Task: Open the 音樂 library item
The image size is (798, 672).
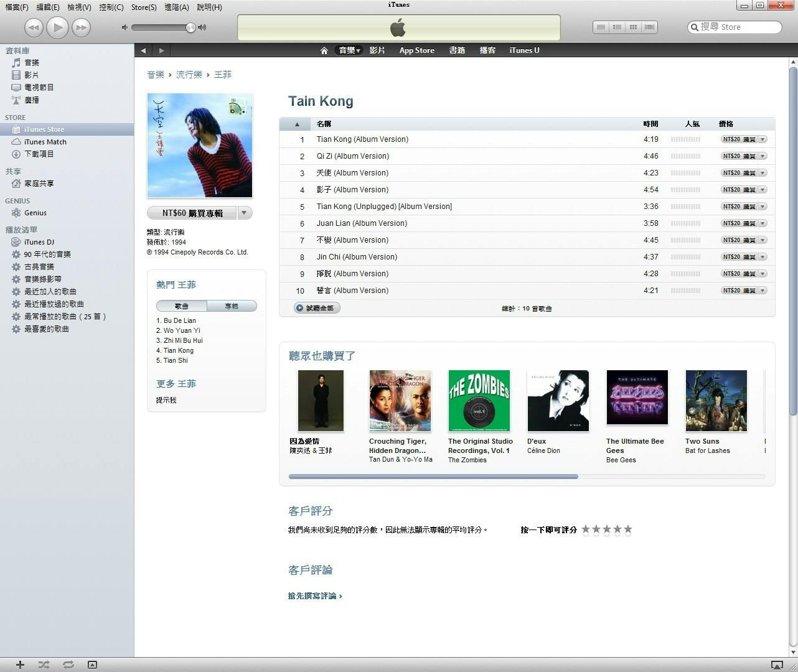Action: 31,63
